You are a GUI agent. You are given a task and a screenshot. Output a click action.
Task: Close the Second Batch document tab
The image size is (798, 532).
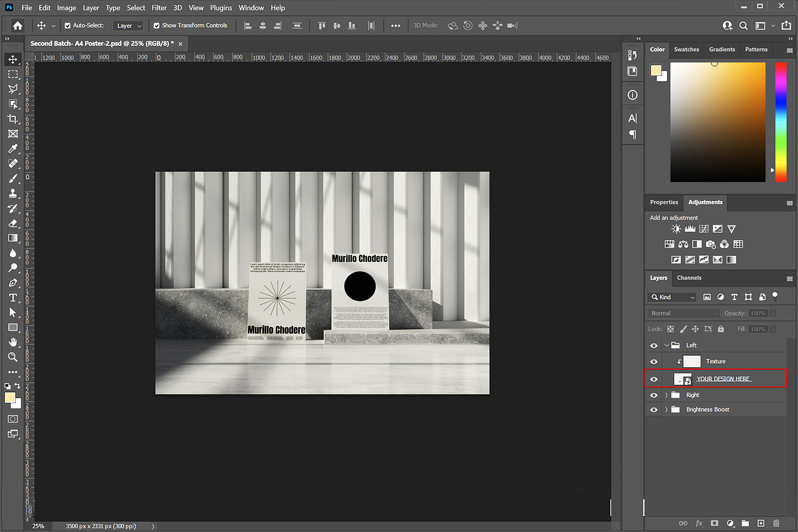(180, 43)
